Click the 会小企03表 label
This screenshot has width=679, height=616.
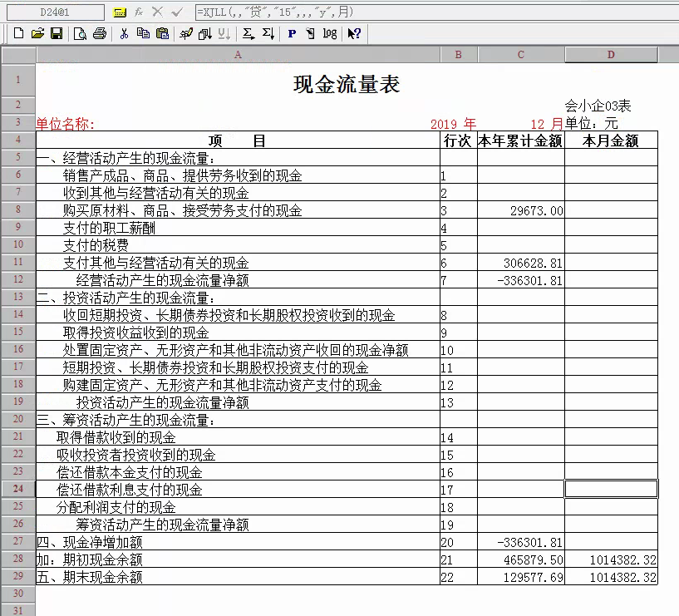tap(598, 106)
